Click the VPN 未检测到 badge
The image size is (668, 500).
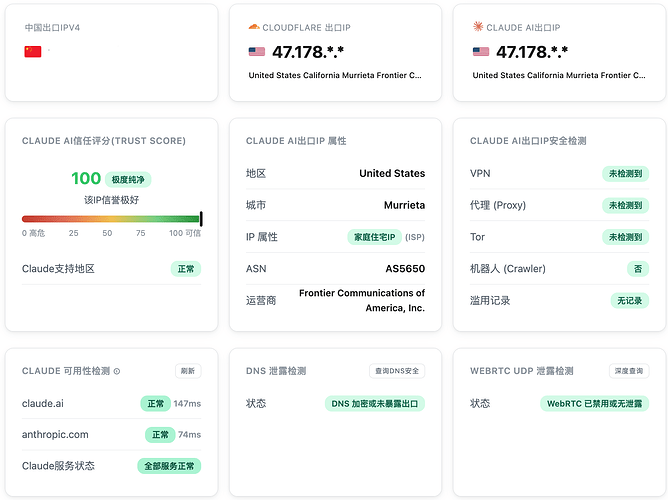625,174
